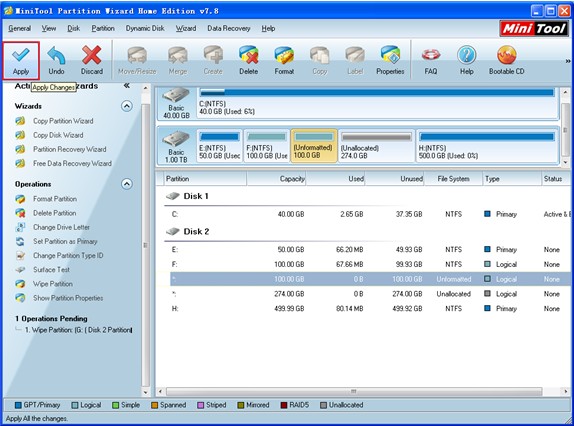Click the Label toolbar icon

[x=355, y=60]
